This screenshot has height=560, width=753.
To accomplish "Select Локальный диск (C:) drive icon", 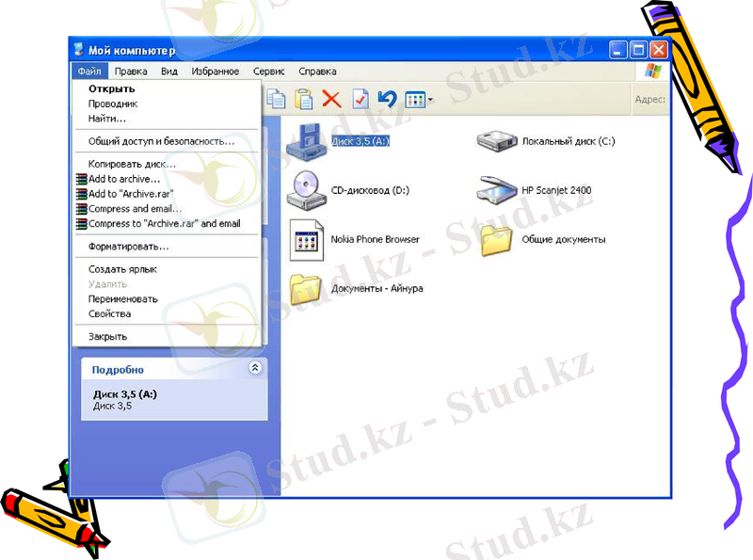I will pos(497,141).
